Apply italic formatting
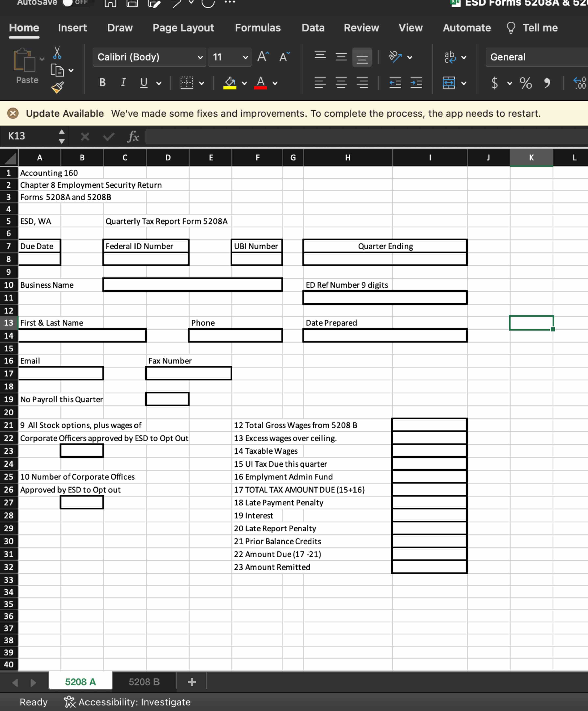Viewport: 588px width, 711px height. [x=123, y=83]
